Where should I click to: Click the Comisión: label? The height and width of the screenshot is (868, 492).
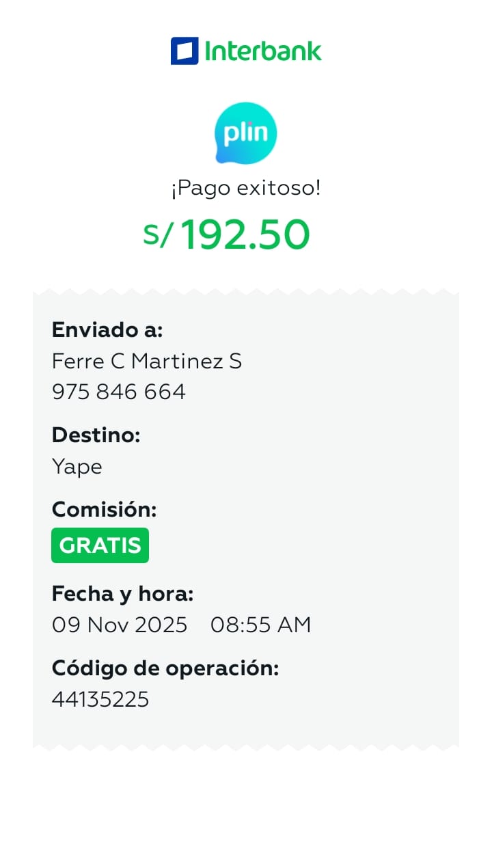(x=105, y=509)
